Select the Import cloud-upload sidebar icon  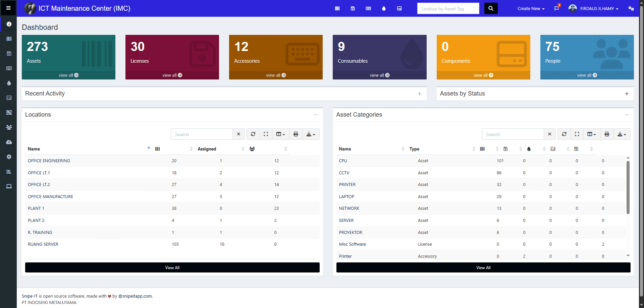coord(9,142)
